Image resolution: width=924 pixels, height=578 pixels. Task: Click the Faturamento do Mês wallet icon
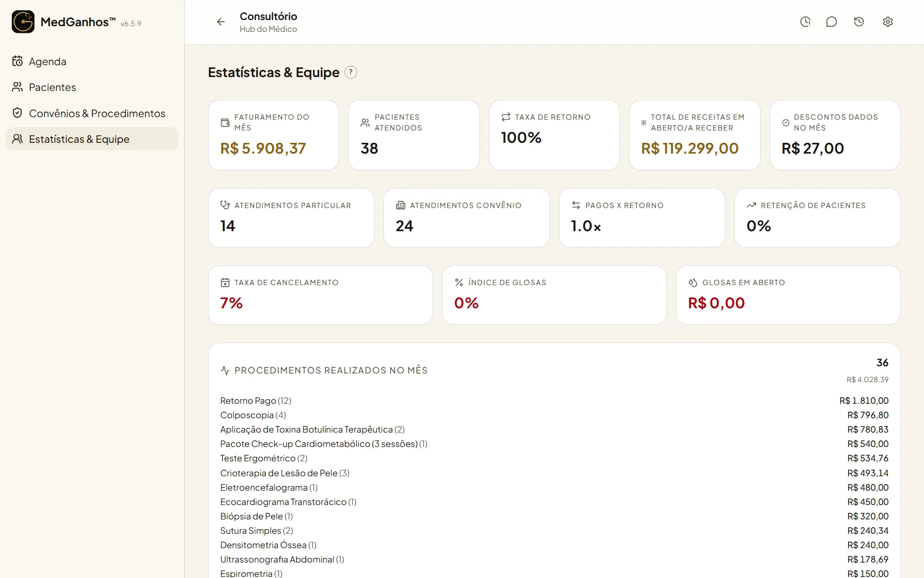click(225, 122)
